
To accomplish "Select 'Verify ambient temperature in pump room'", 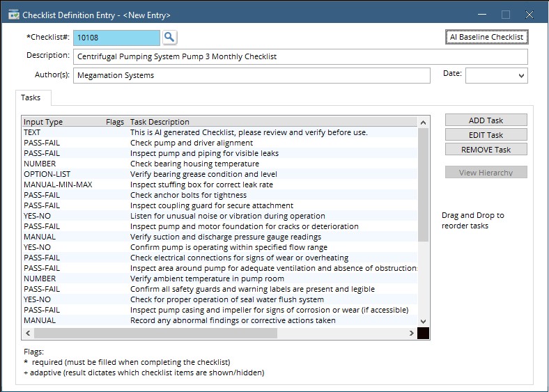I will pyautogui.click(x=220, y=279).
